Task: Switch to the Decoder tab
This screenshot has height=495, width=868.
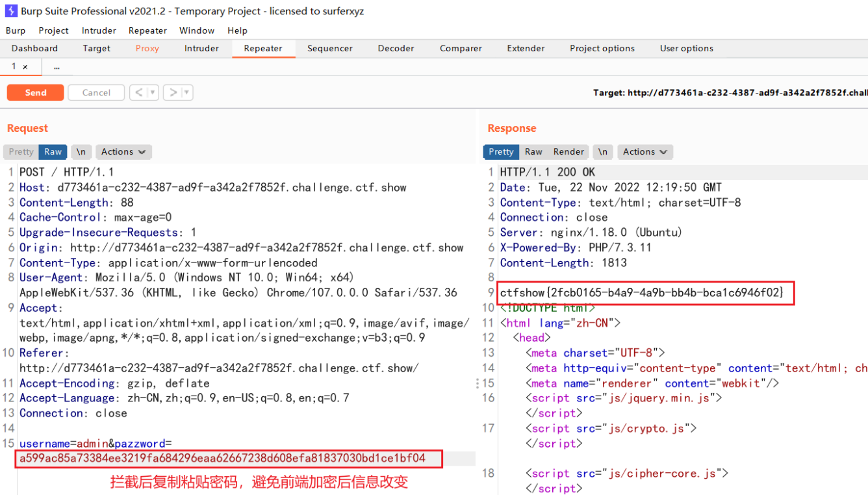Action: (x=396, y=49)
